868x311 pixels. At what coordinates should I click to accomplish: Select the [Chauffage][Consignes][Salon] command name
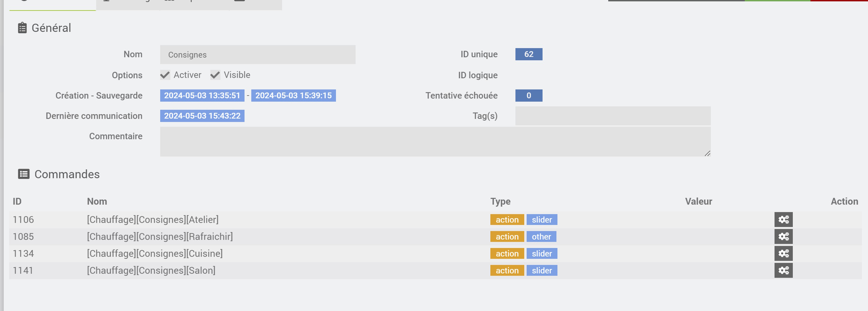151,270
